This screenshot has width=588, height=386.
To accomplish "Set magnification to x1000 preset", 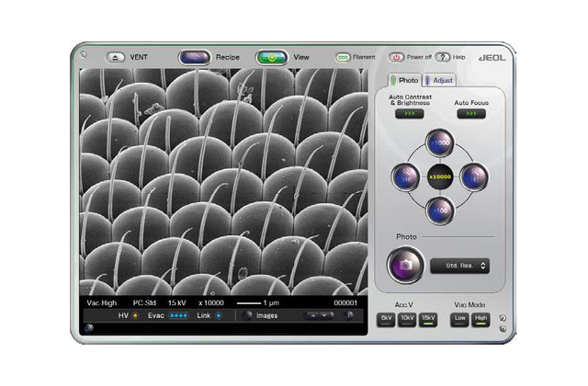I will click(440, 143).
